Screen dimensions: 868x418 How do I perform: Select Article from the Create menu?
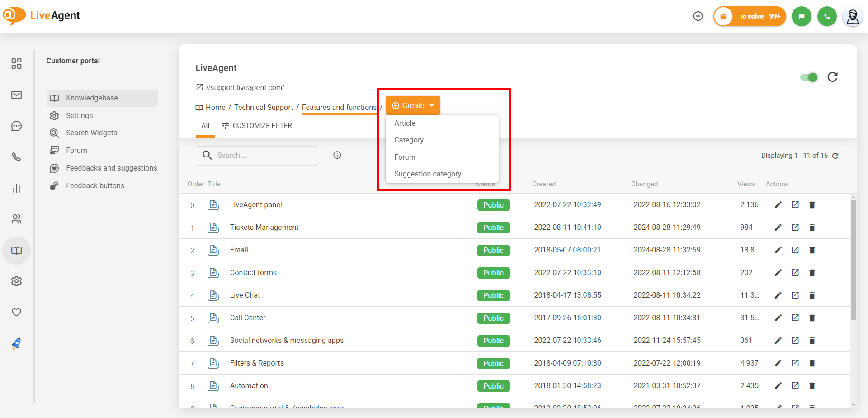(x=405, y=123)
